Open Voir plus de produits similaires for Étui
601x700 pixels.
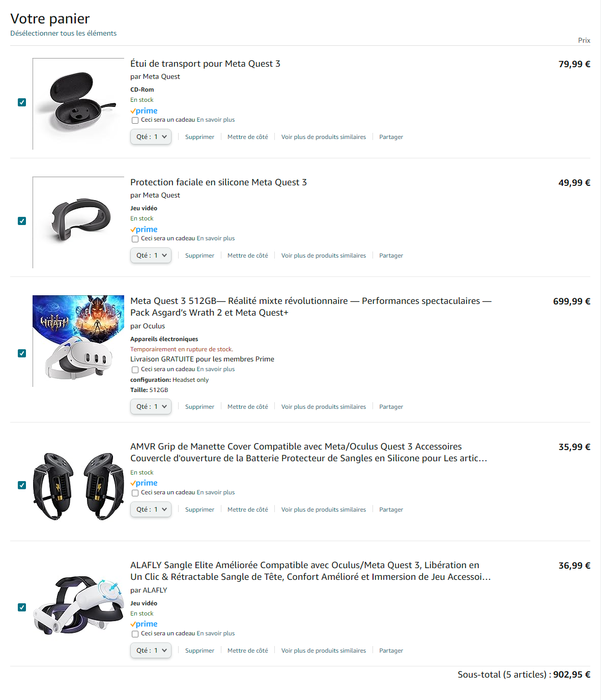(324, 137)
